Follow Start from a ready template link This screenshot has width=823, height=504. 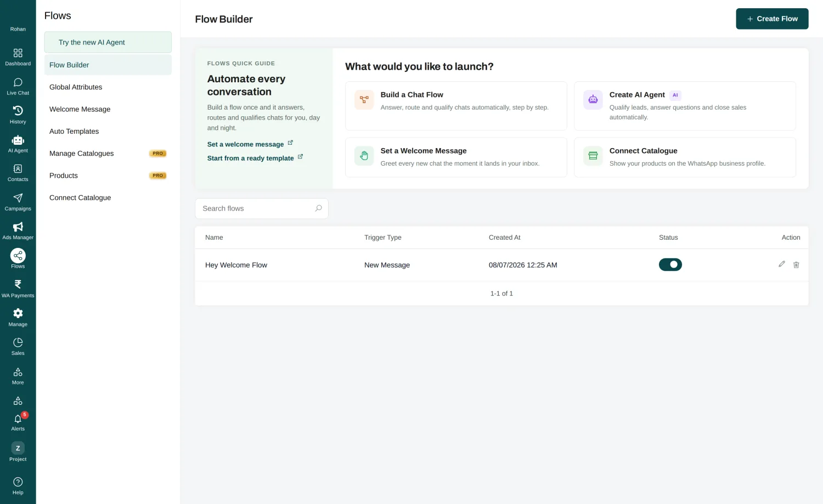coord(250,158)
